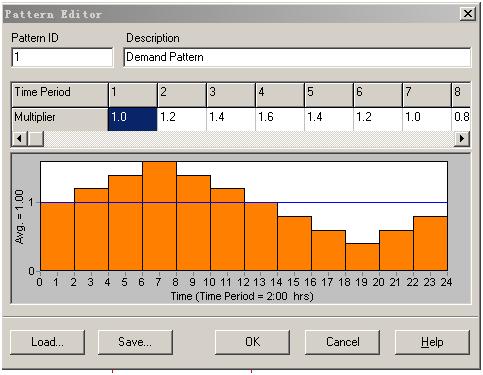Click the shortest chart bar between 18 and 20
This screenshot has width=483, height=375.
(x=363, y=257)
